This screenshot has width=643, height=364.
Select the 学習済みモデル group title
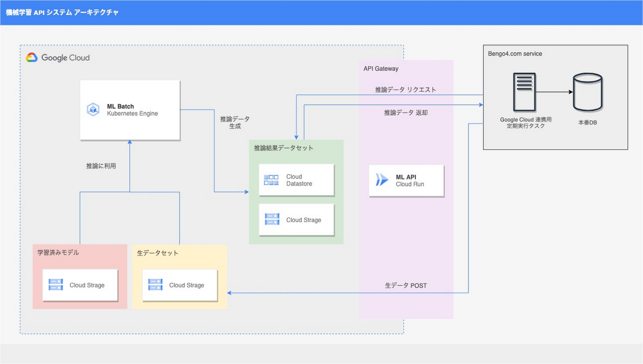coord(58,253)
